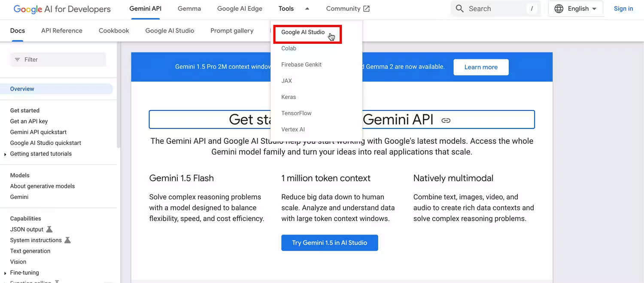Click experimental icon next to System instructions
The height and width of the screenshot is (283, 644).
[x=68, y=240]
